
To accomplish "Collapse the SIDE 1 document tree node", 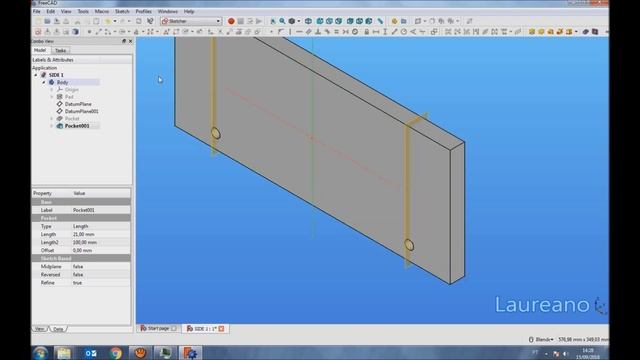I will (x=36, y=75).
